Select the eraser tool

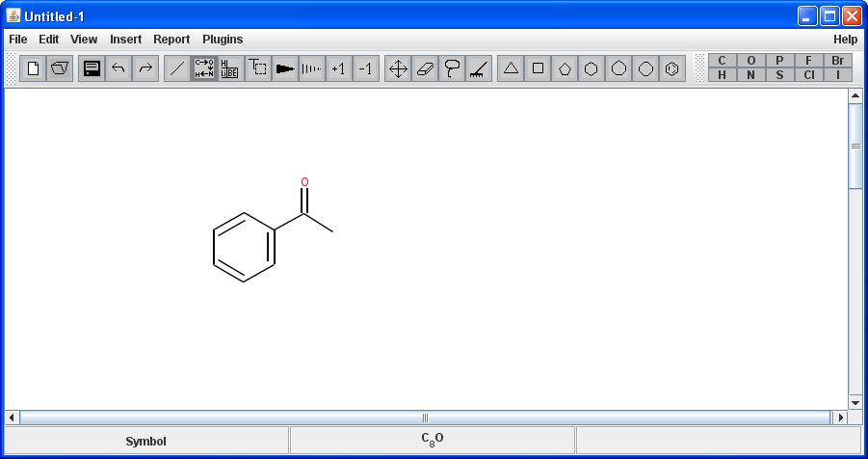tap(425, 68)
